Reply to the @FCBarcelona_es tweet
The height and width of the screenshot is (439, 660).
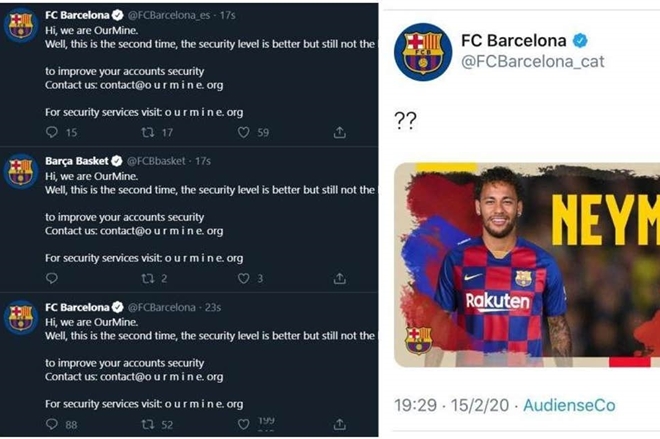tap(52, 132)
